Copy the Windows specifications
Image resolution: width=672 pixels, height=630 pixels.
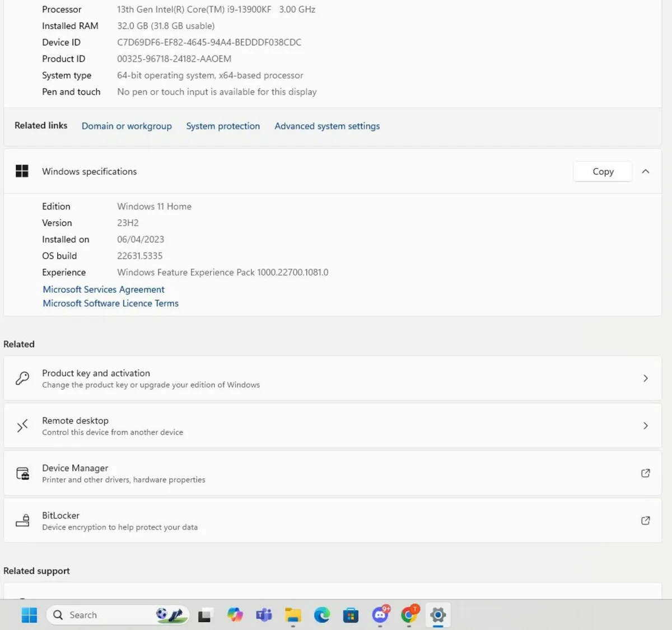click(x=603, y=171)
